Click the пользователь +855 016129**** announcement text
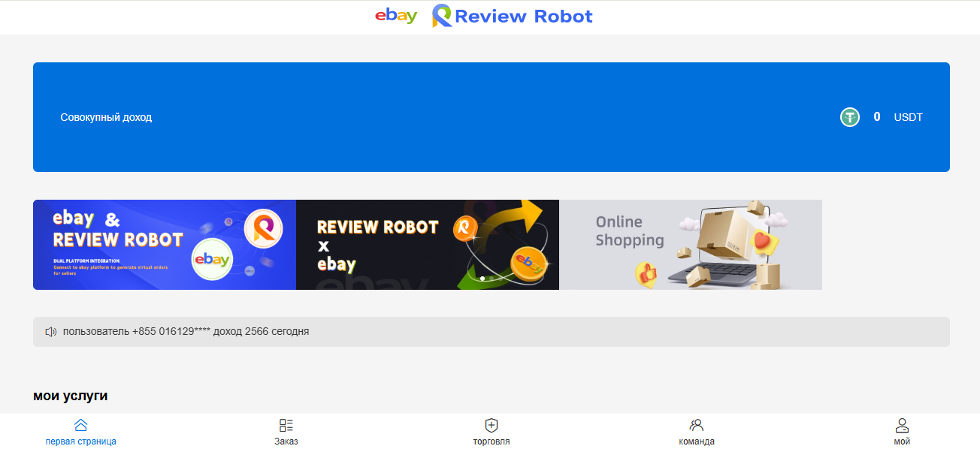 pos(186,331)
